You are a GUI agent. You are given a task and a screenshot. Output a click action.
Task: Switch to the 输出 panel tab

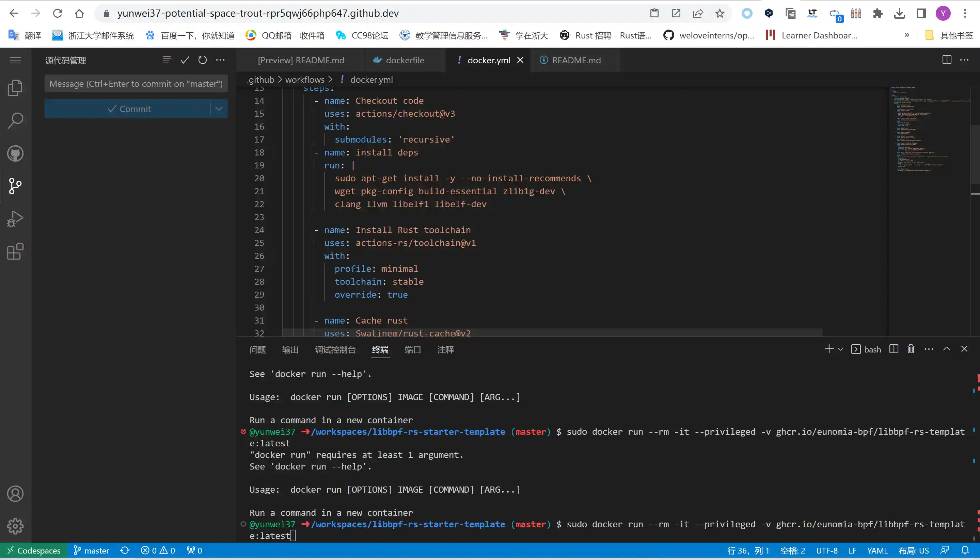(x=290, y=350)
